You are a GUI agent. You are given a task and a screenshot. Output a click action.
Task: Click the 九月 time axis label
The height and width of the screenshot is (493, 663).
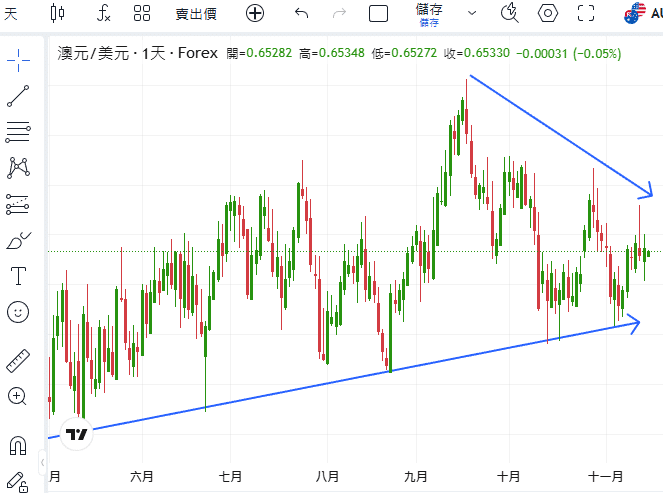click(x=416, y=477)
